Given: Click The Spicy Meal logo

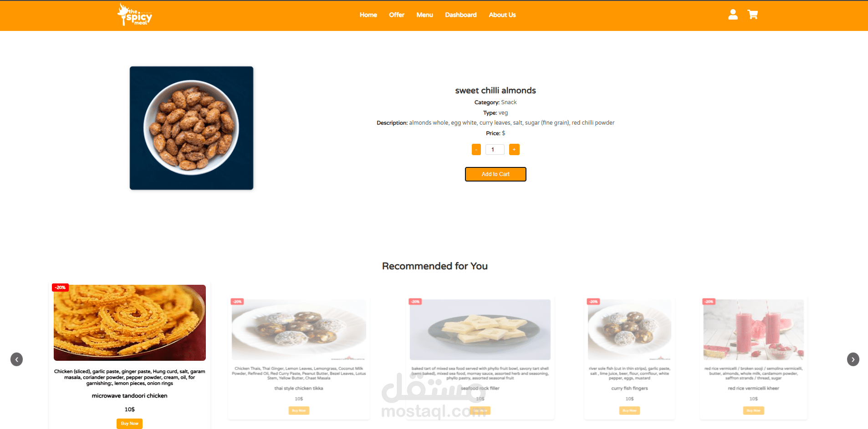Looking at the screenshot, I should [135, 15].
